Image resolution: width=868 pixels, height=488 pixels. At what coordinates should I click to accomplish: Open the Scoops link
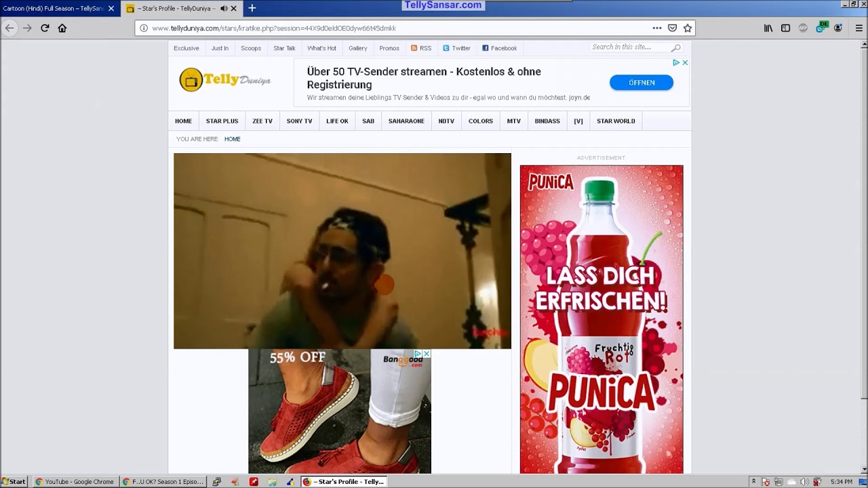pos(251,48)
